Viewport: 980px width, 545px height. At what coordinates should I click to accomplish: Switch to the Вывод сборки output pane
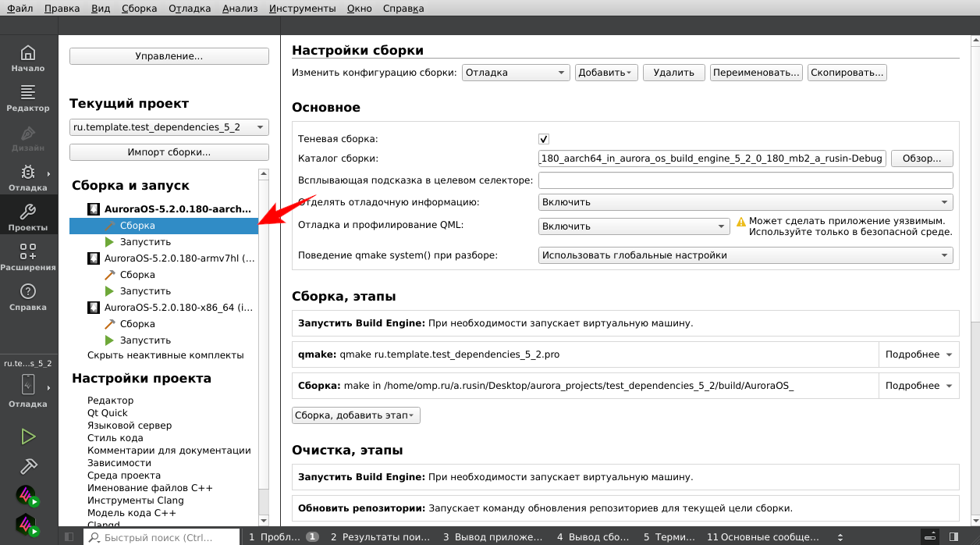coord(594,536)
